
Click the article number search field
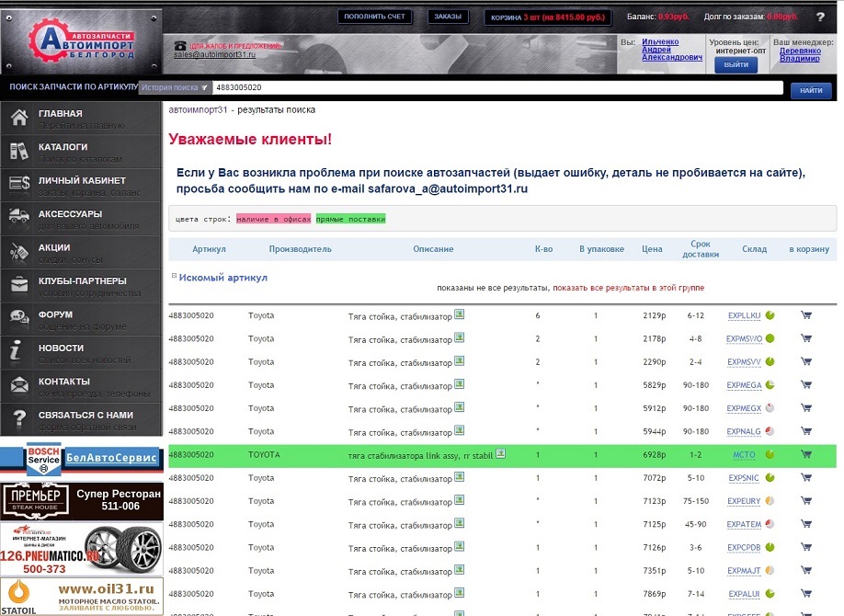pos(496,88)
